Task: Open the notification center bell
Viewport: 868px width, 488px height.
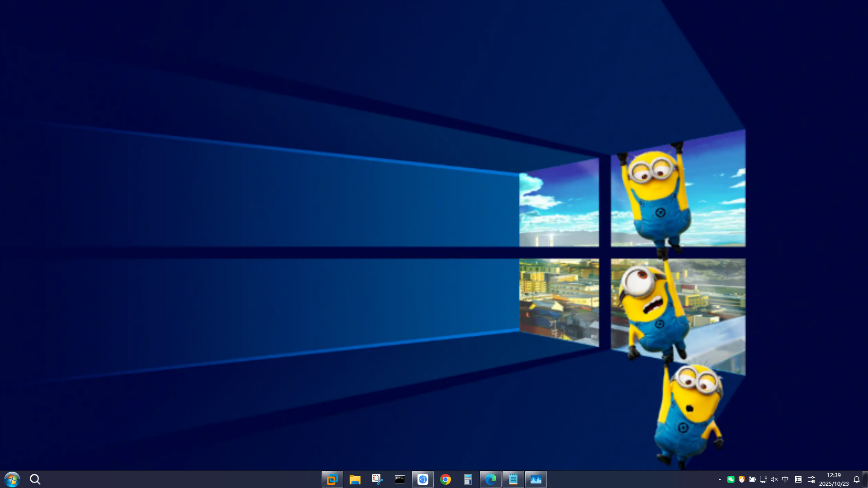Action: coord(856,479)
